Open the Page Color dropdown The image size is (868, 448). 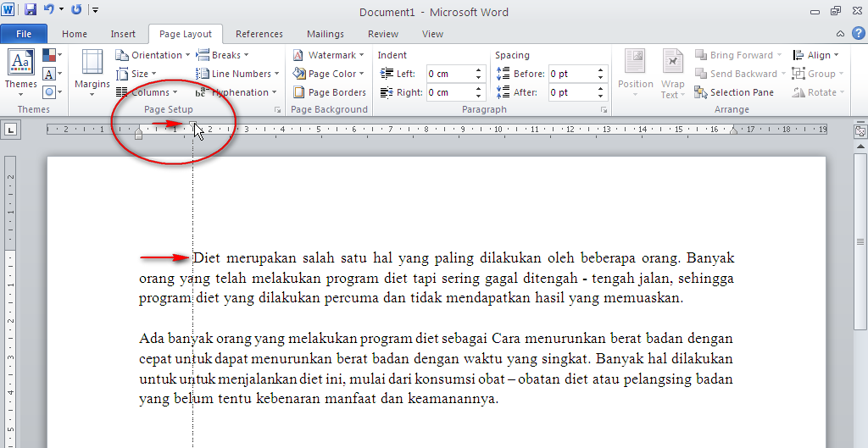coord(329,74)
